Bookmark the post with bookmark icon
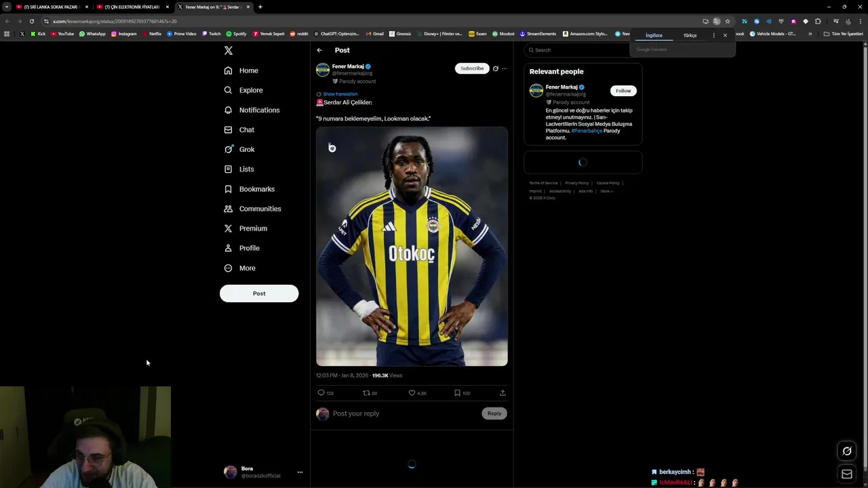Viewport: 868px width, 488px height. (457, 392)
